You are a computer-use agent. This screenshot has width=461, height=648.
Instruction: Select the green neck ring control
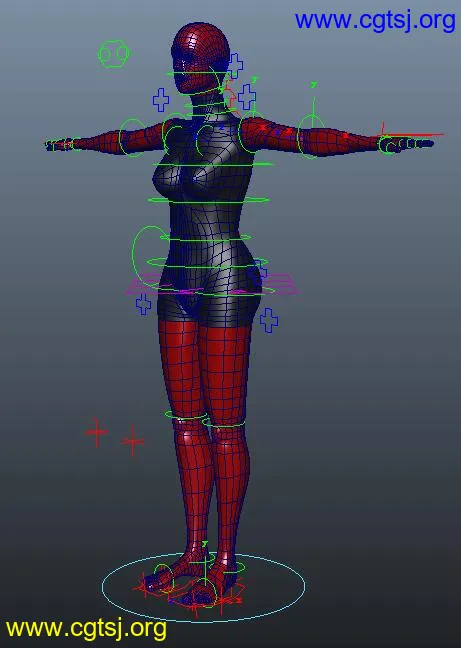(207, 106)
